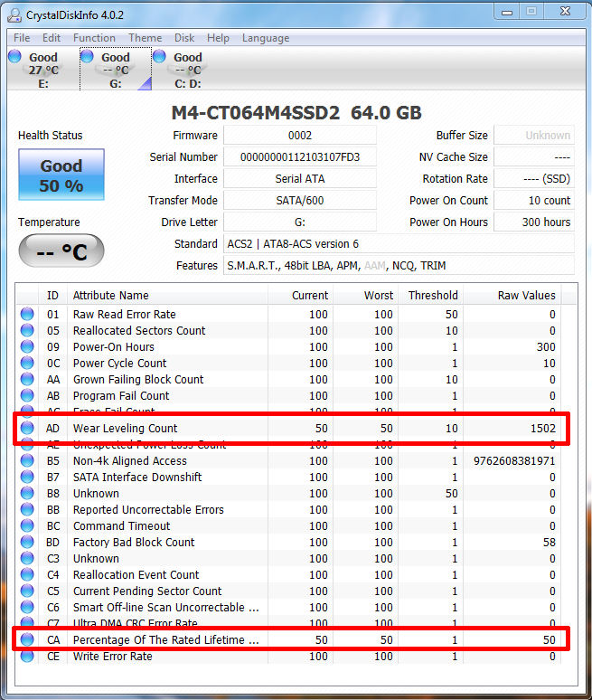Click the Current column header
592x700 pixels.
click(x=300, y=295)
